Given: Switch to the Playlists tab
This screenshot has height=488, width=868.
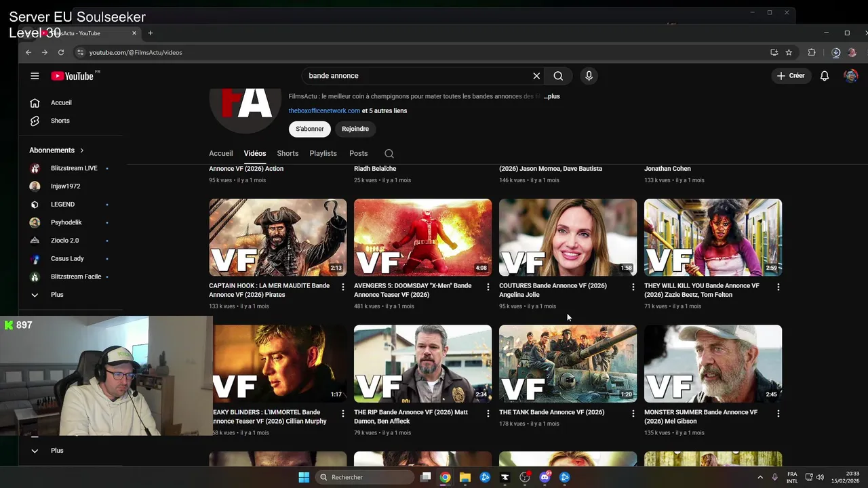Looking at the screenshot, I should click(323, 153).
